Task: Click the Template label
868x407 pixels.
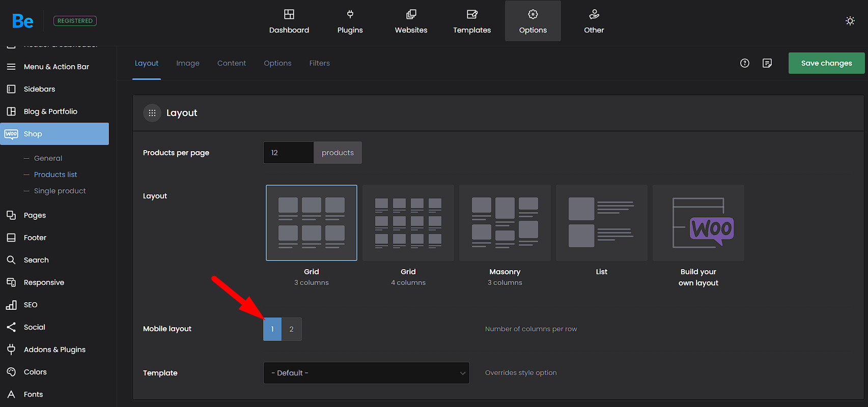Action: click(160, 373)
